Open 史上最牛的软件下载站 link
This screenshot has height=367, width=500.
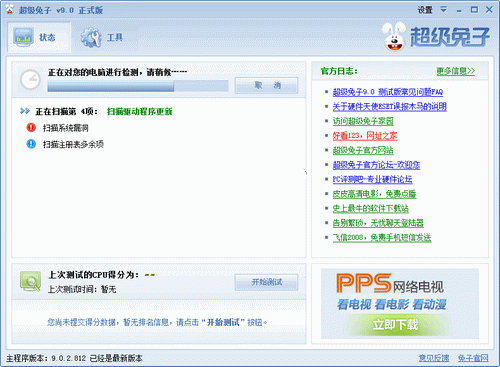tap(371, 209)
